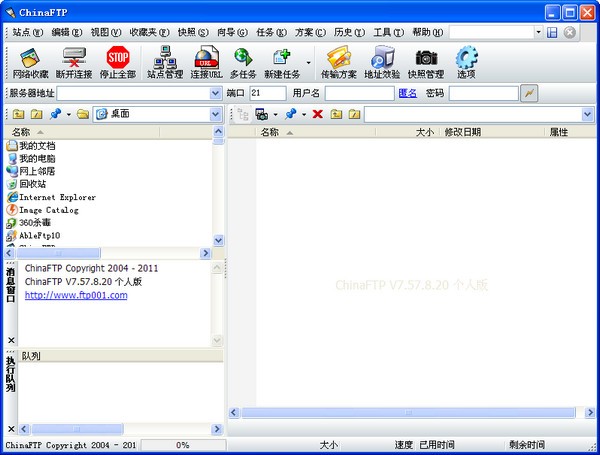Select 我的文档 in local list
600x455 pixels.
(31, 146)
